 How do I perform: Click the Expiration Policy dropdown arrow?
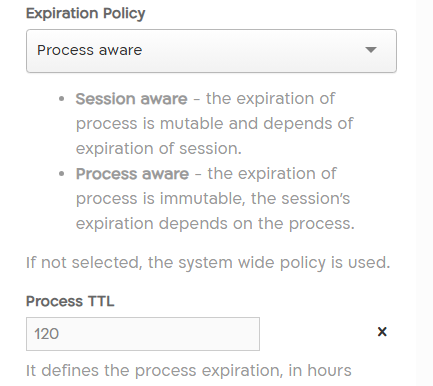[x=371, y=50]
